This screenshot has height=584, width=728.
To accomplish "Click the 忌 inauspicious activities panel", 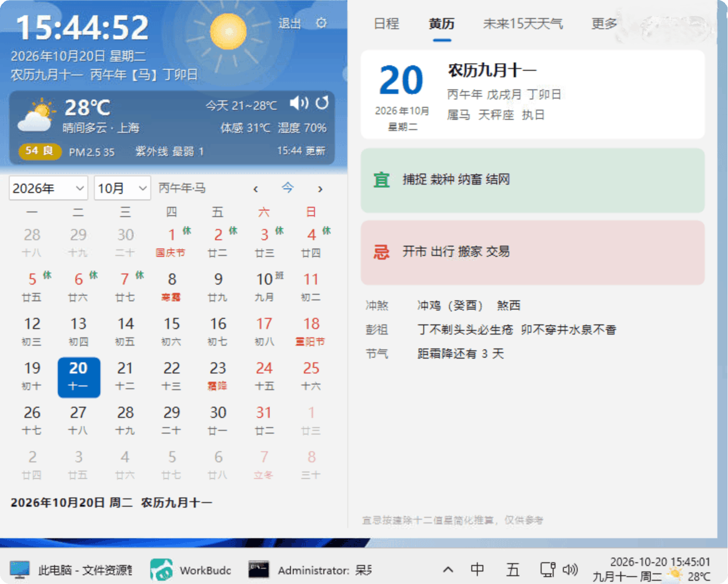I will [533, 252].
